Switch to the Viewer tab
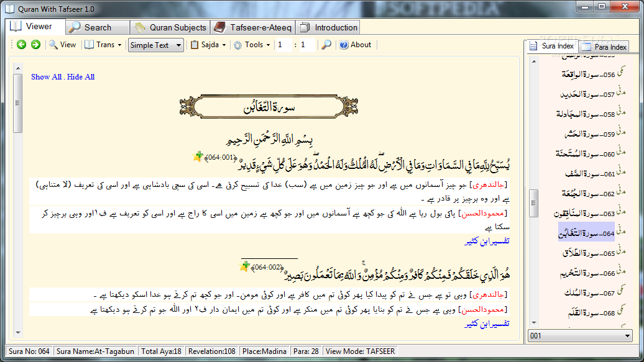 [35, 27]
